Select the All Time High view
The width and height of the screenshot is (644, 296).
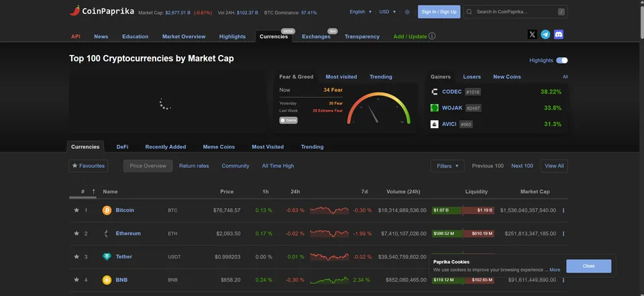[x=278, y=166]
